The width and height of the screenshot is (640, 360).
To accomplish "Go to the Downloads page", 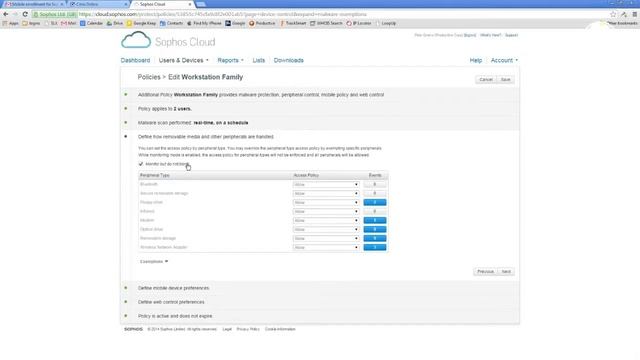I will (x=289, y=60).
